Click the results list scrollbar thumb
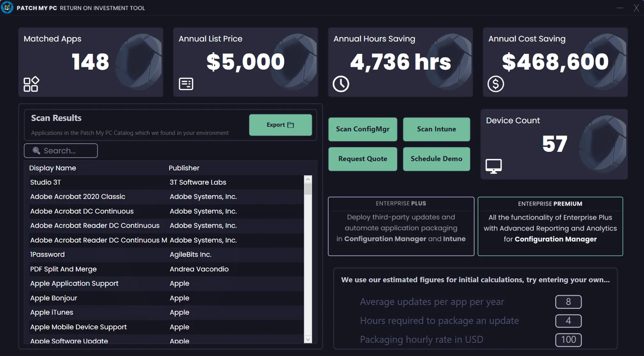This screenshot has height=356, width=644. click(308, 189)
